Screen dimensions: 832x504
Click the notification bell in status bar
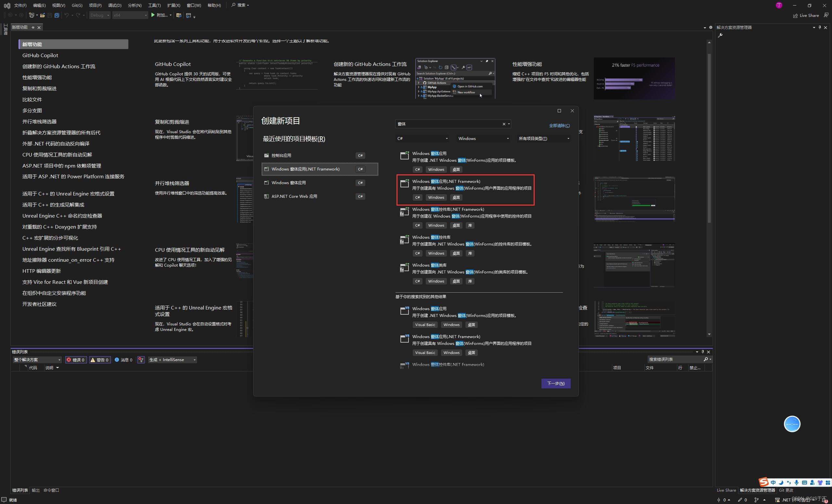(824, 500)
